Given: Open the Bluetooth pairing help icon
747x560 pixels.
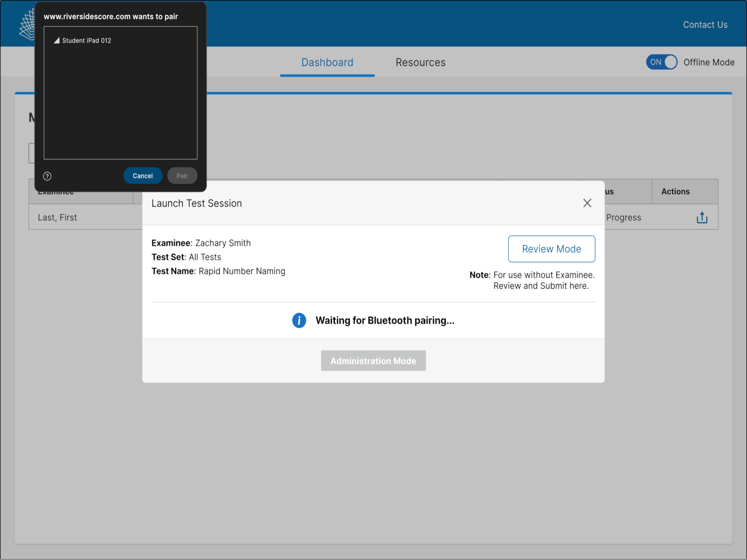Looking at the screenshot, I should point(47,176).
